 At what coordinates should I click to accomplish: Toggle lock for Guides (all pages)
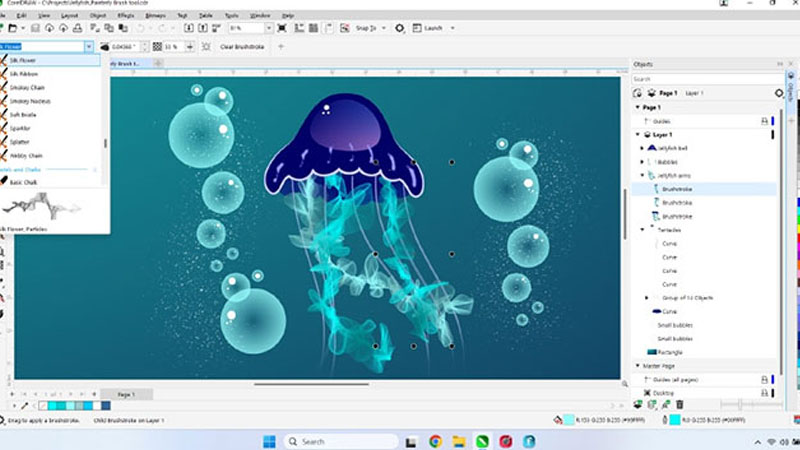765,379
